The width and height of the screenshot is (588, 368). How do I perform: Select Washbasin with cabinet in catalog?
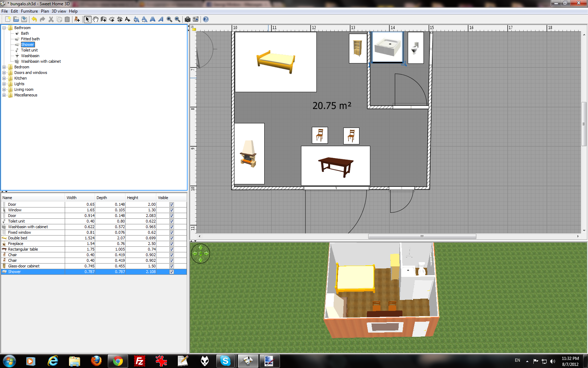[41, 61]
